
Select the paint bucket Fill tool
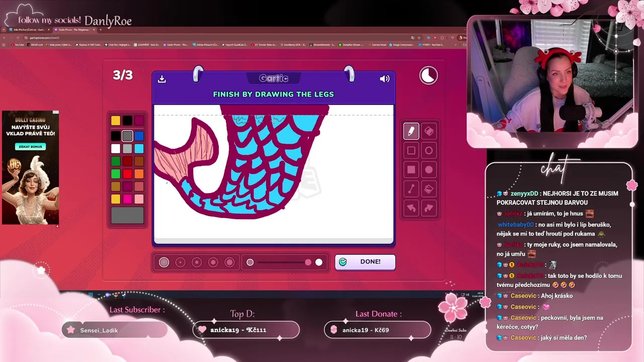coord(429,189)
